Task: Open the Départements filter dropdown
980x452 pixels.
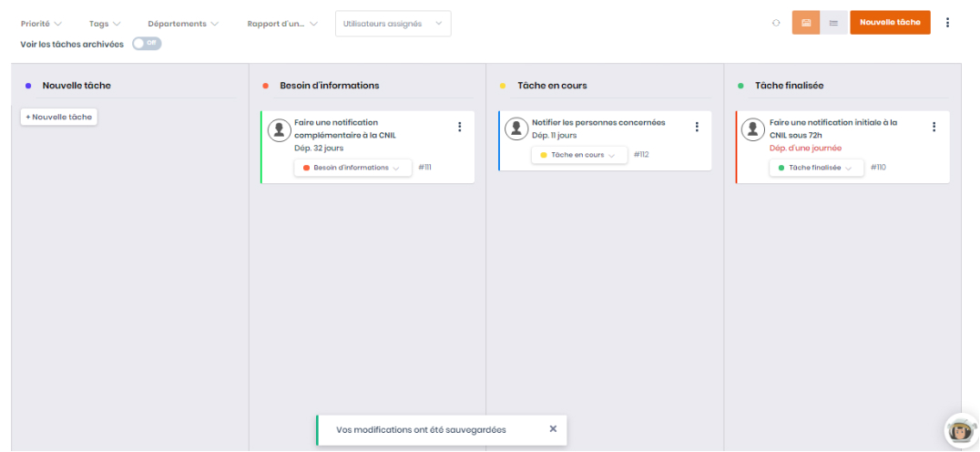Action: 183,24
